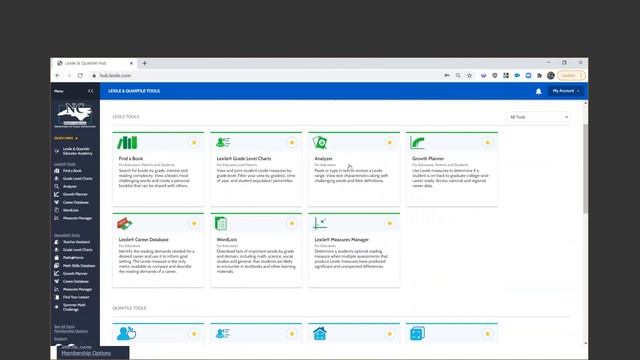Toggle favorite star on Find a Book card
Viewport: 640px width, 360px height.
tap(194, 142)
